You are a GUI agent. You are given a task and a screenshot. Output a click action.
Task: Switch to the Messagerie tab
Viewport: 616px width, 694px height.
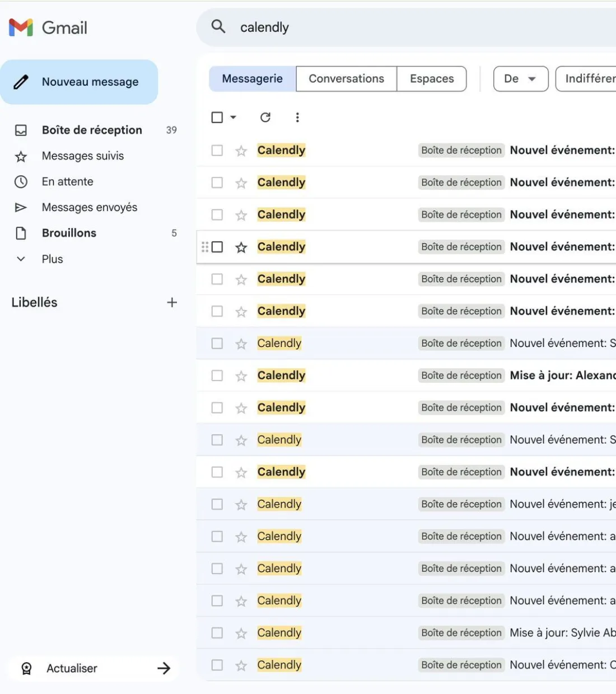(x=253, y=79)
